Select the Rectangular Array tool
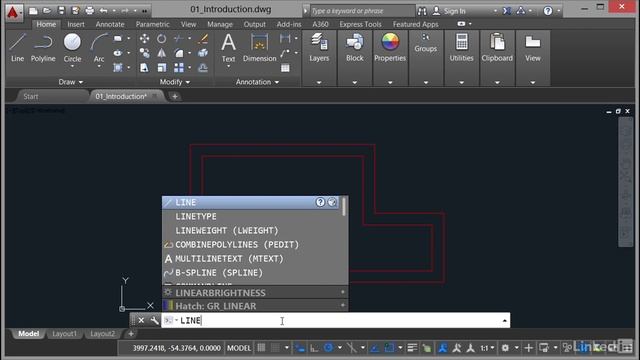The height and width of the screenshot is (360, 640). point(179,67)
